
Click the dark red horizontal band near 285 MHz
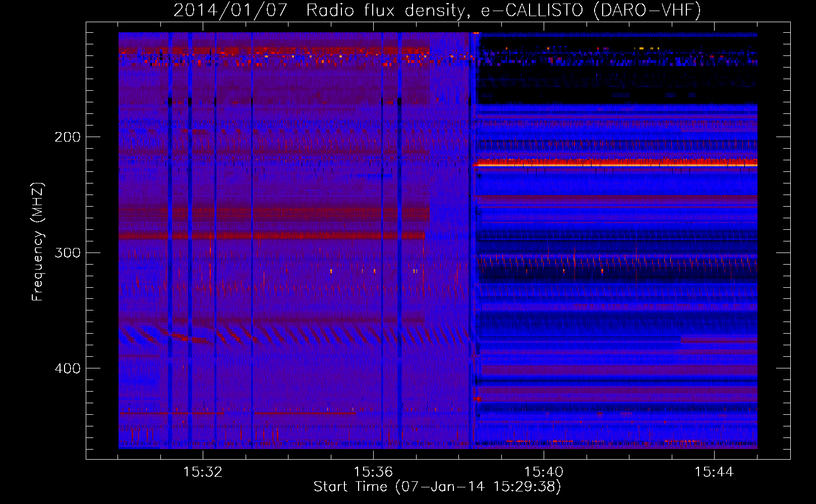pyautogui.click(x=272, y=236)
